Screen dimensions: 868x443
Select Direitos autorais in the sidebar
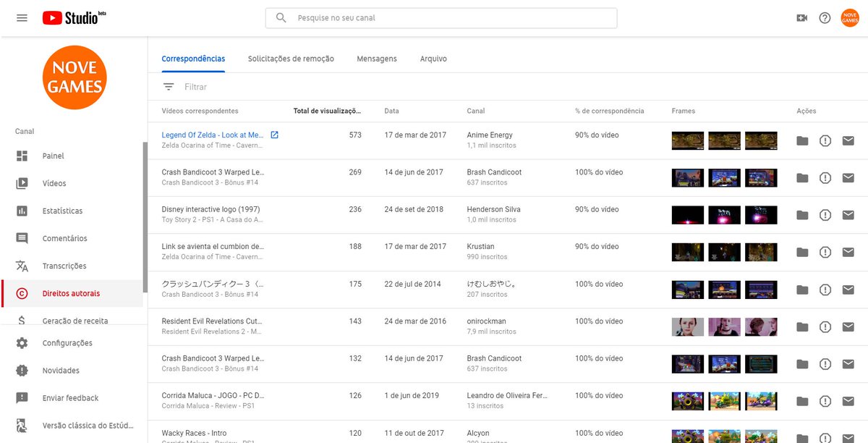(72, 293)
